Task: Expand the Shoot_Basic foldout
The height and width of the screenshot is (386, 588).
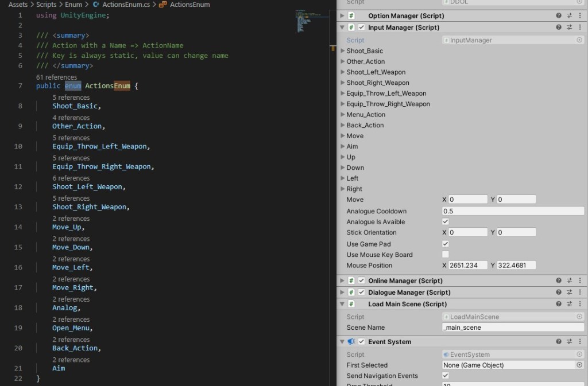Action: pos(343,51)
